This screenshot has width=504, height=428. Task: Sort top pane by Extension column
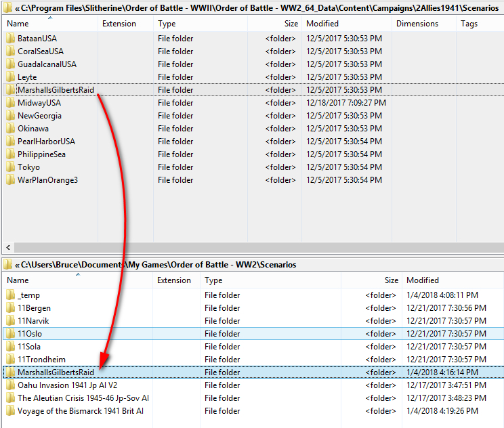pos(126,24)
